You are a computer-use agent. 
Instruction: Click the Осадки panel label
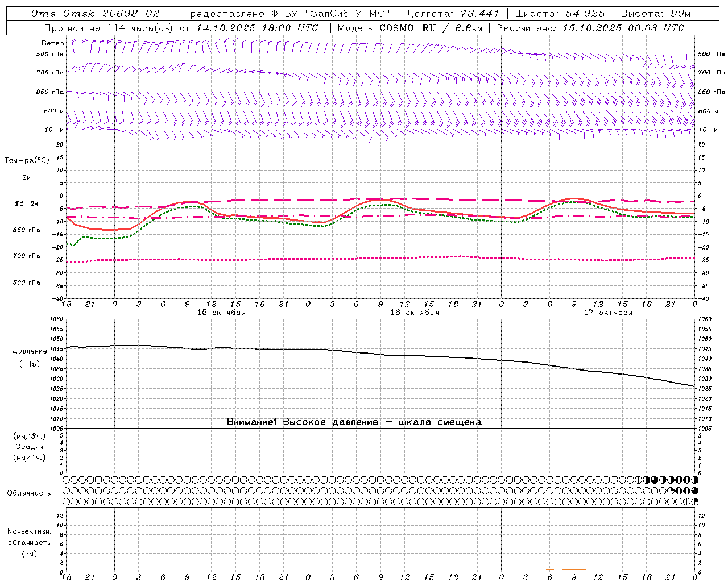[30, 447]
